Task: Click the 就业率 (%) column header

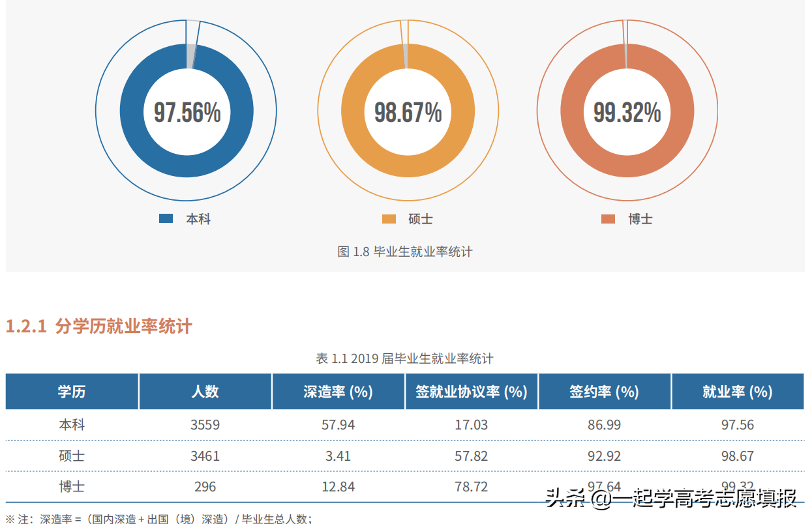Action: pyautogui.click(x=738, y=392)
